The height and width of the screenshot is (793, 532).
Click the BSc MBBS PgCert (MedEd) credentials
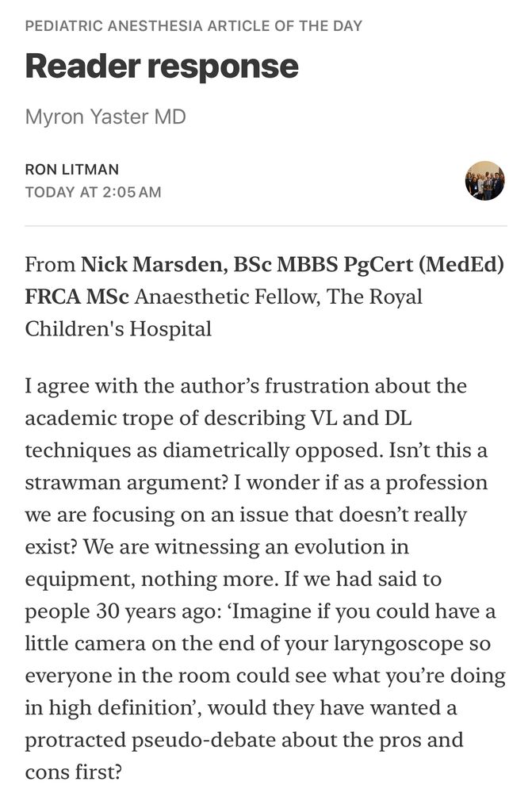coord(369,265)
